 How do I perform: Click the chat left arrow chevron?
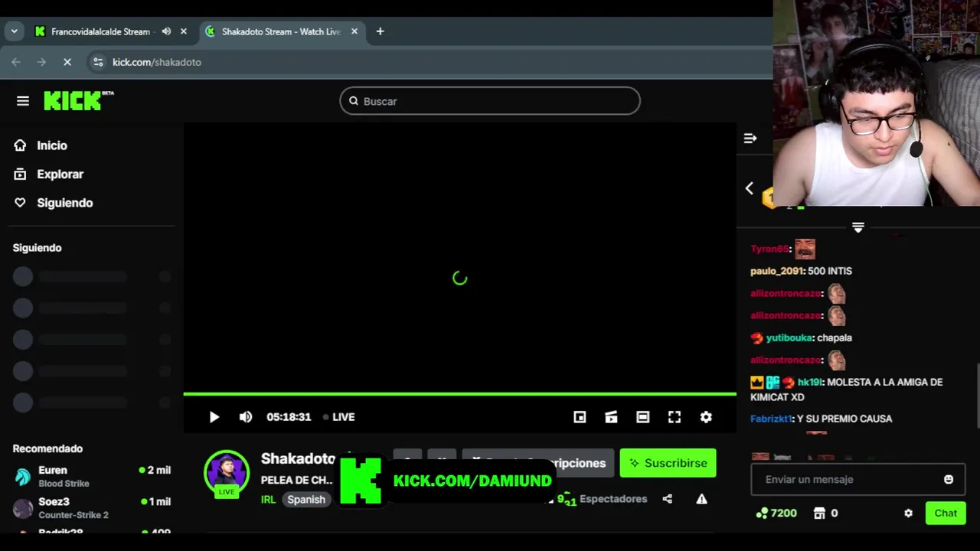(x=750, y=188)
